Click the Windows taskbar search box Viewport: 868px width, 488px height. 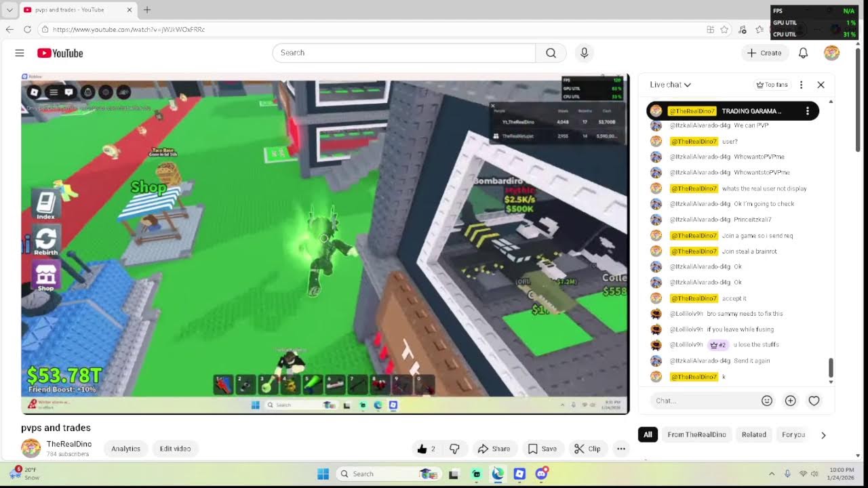click(x=389, y=474)
